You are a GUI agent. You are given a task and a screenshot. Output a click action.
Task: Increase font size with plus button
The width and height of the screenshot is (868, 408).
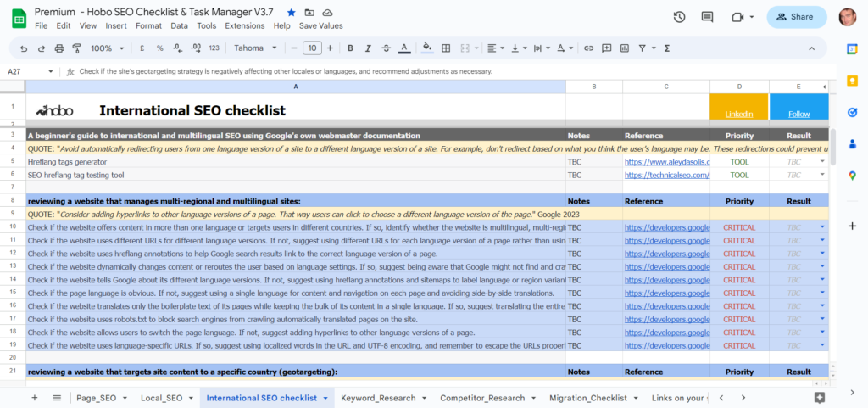click(x=330, y=48)
